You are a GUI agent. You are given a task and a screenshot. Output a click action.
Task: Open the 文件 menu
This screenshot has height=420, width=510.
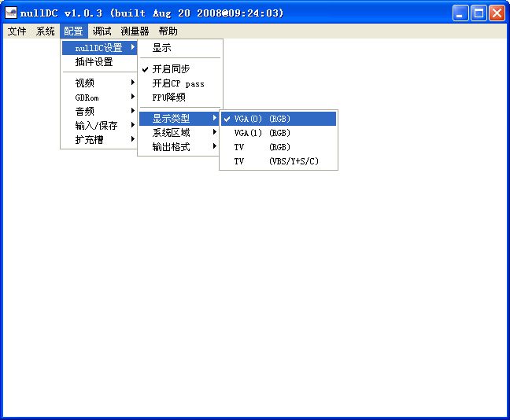click(17, 31)
